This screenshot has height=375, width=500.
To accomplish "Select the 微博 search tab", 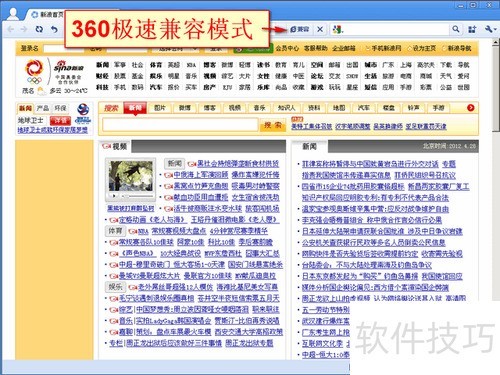I will (x=185, y=108).
